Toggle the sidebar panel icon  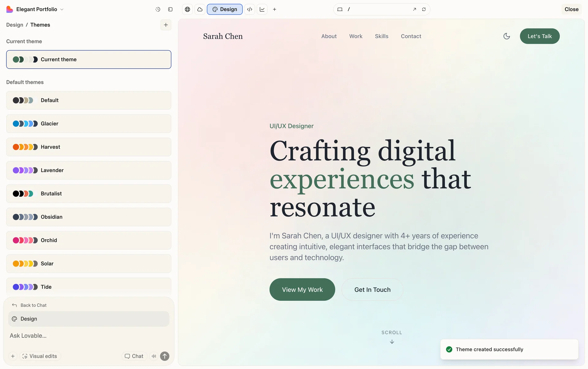click(170, 9)
